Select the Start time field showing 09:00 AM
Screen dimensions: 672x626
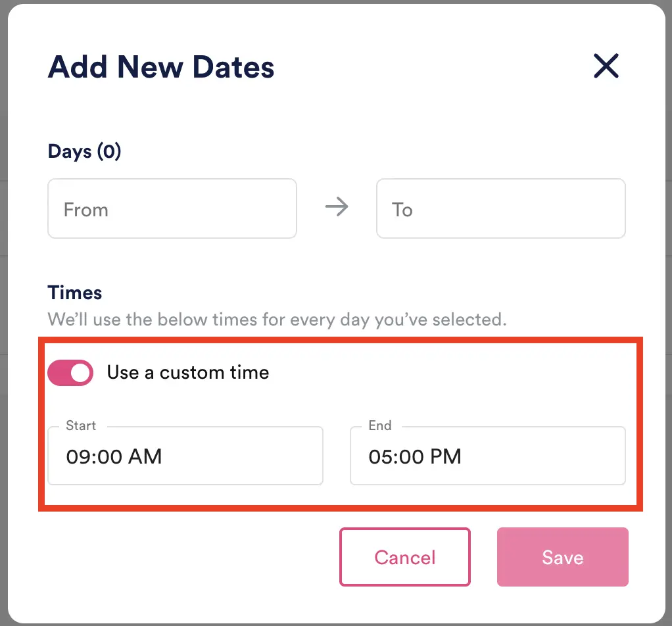point(185,456)
